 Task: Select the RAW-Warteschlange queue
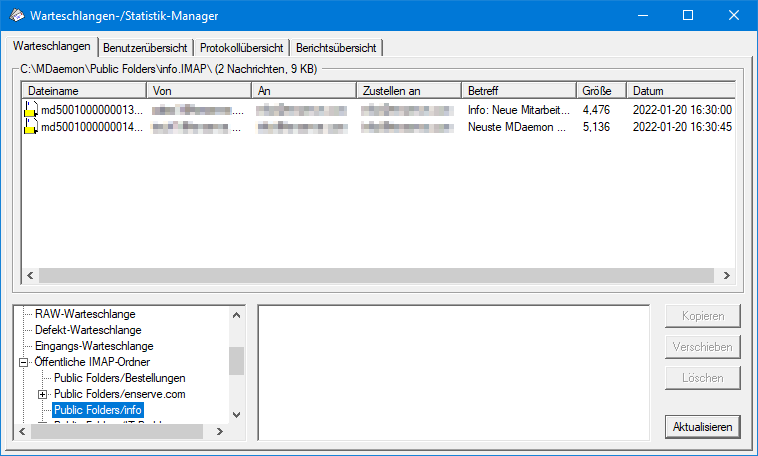click(x=85, y=314)
